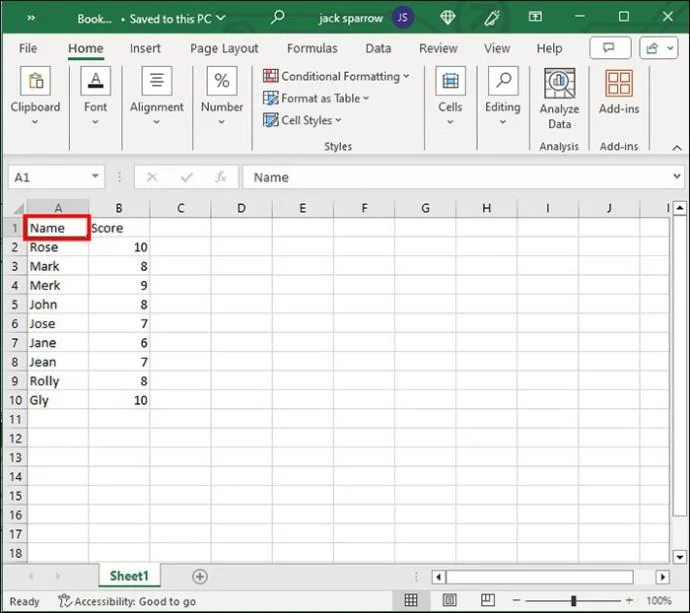Click the Insert Function fx icon

pyautogui.click(x=219, y=177)
